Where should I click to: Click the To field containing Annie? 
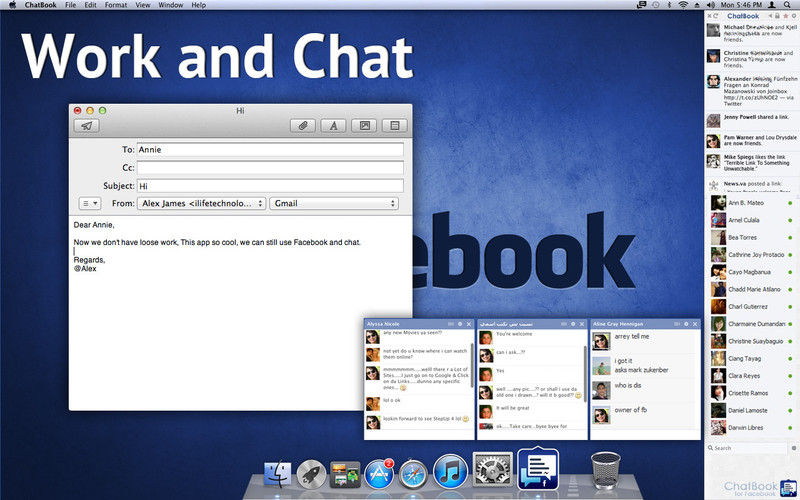270,149
